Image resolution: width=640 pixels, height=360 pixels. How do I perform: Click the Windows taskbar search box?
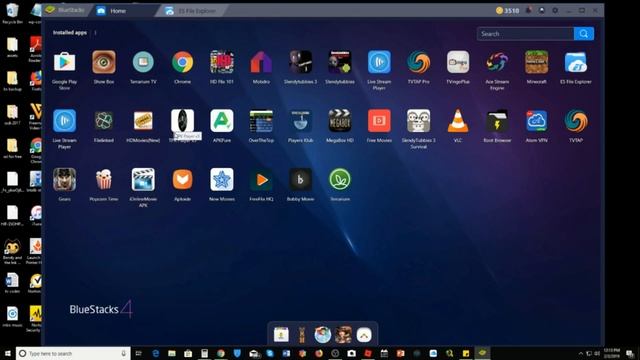click(x=73, y=353)
